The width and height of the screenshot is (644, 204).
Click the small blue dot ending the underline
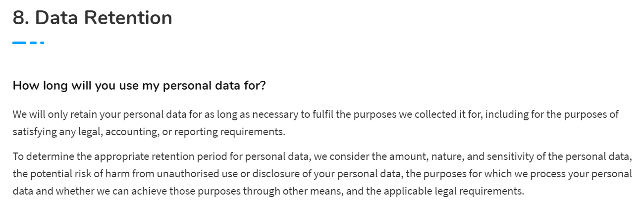click(42, 43)
